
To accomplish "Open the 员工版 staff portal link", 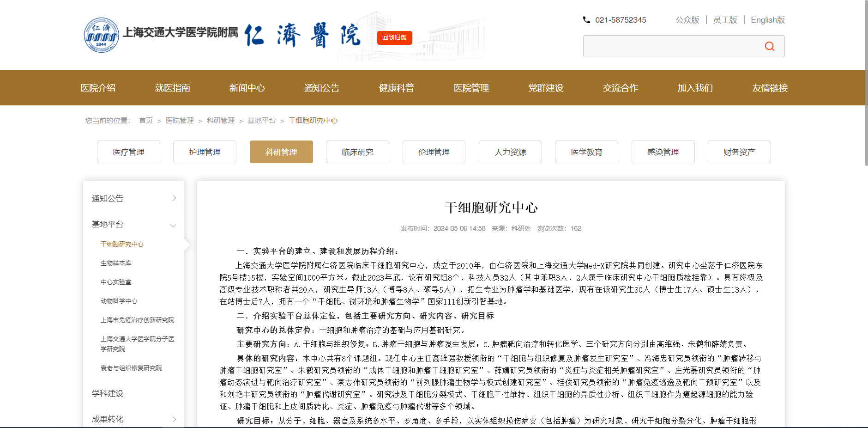I will coord(725,20).
